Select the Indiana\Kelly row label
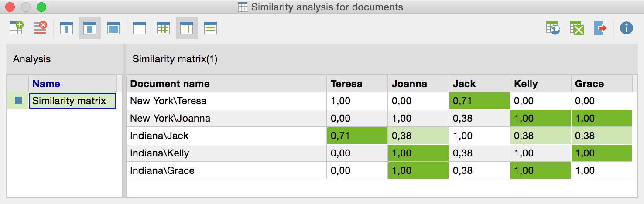This screenshot has height=204, width=644. pos(159,153)
